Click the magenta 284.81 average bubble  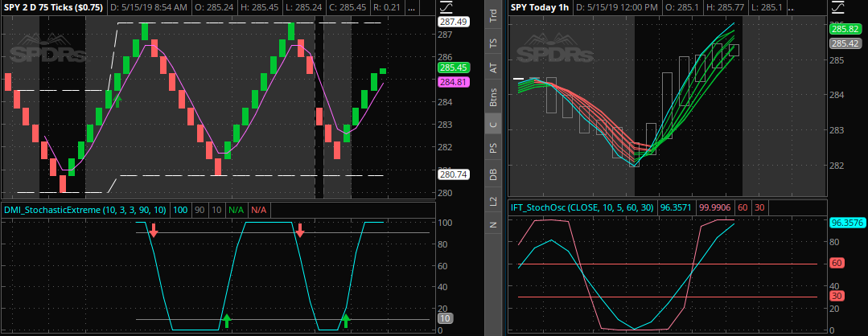[x=453, y=82]
